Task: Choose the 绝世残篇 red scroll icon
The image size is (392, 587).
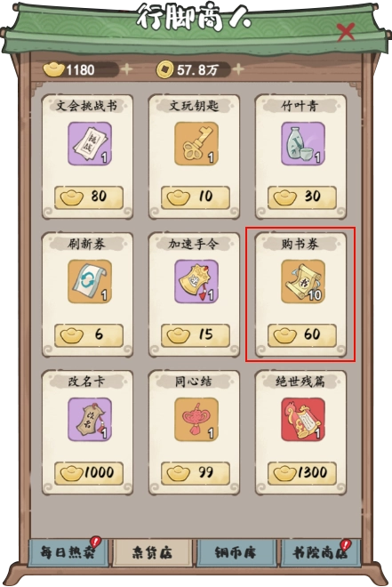Action: 303,419
